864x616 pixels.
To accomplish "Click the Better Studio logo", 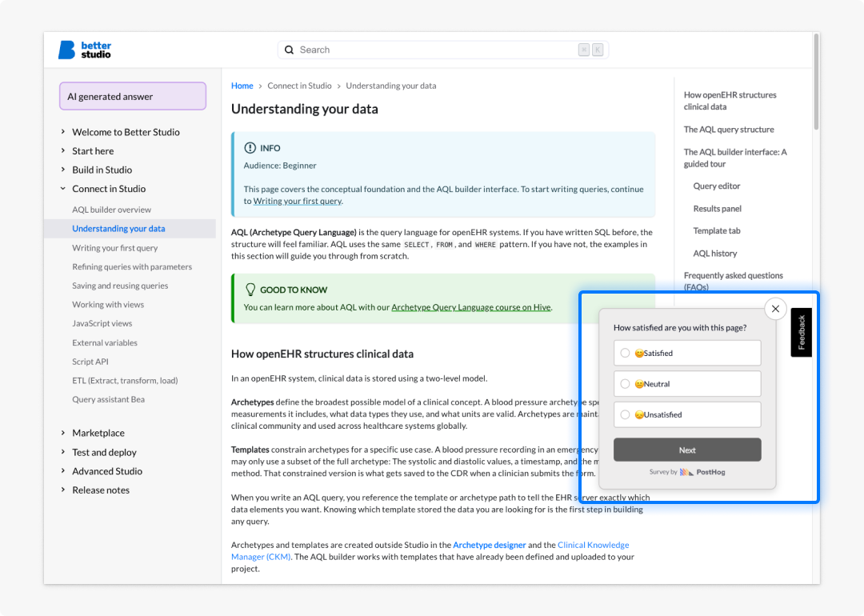I will coord(85,50).
